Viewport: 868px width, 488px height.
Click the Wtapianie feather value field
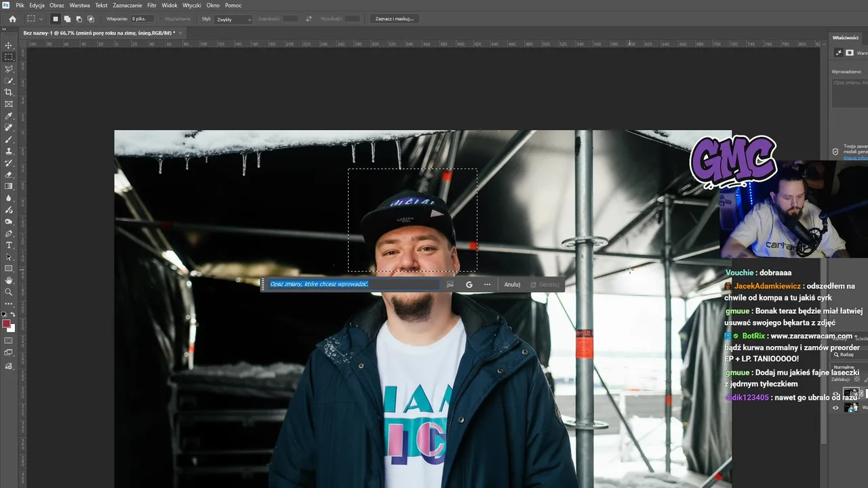[142, 19]
